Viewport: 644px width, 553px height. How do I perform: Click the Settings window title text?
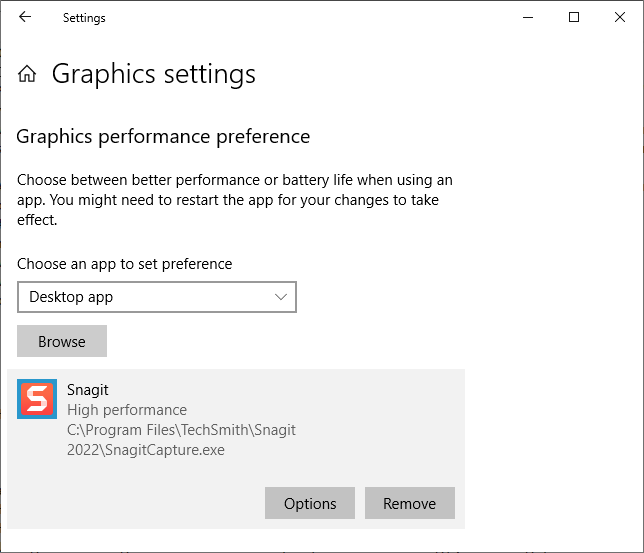(x=84, y=18)
